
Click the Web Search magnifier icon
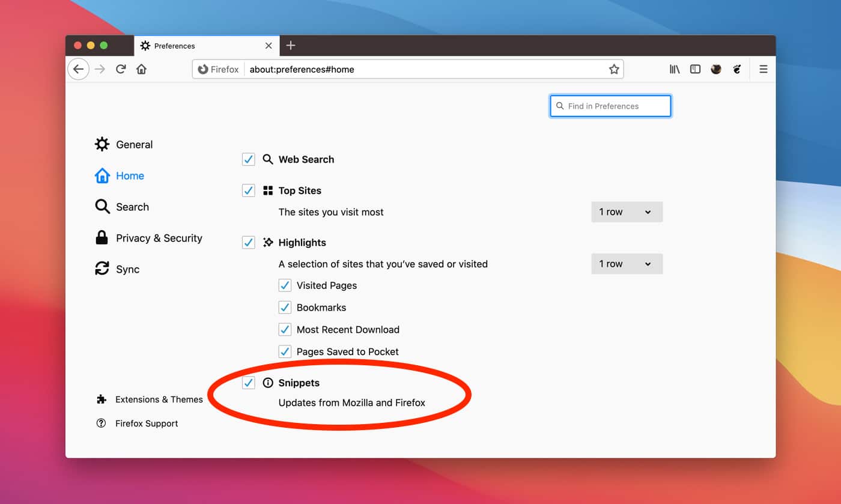click(x=268, y=159)
